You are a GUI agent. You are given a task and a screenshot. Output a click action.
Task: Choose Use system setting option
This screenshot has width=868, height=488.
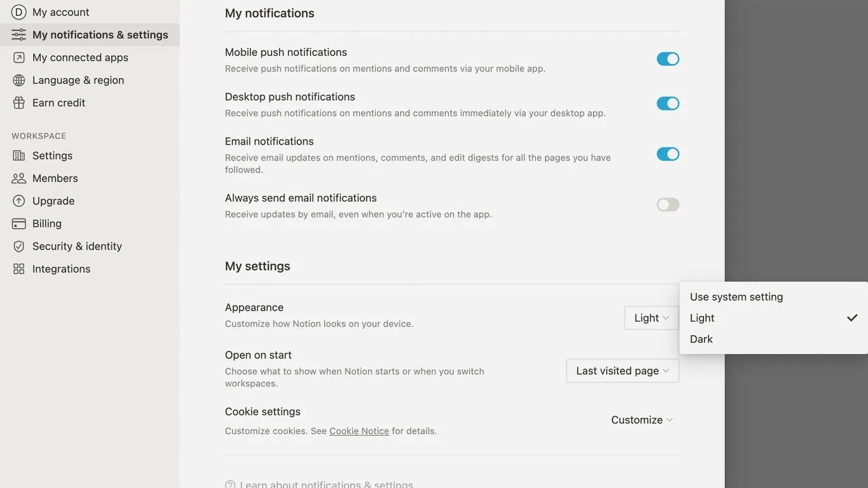tap(736, 297)
